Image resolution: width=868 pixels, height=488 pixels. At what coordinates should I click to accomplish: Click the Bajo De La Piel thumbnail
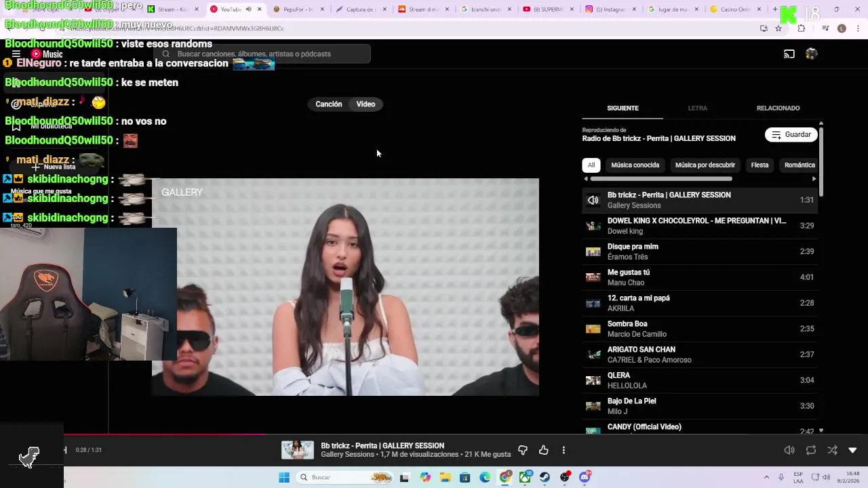point(593,406)
